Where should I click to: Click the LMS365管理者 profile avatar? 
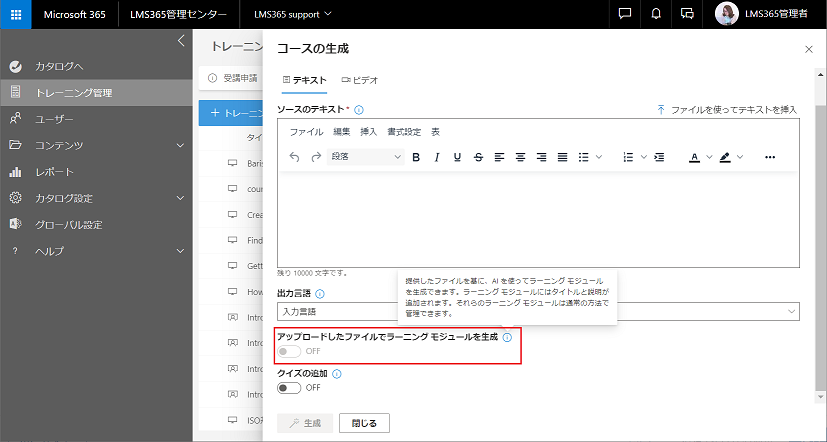[726, 14]
